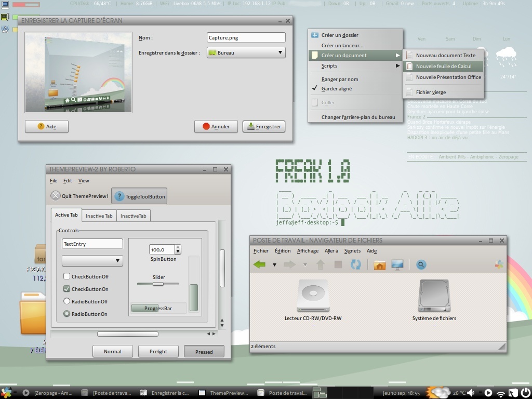
Task: Switch to the first Inactive Tab
Action: (x=99, y=216)
